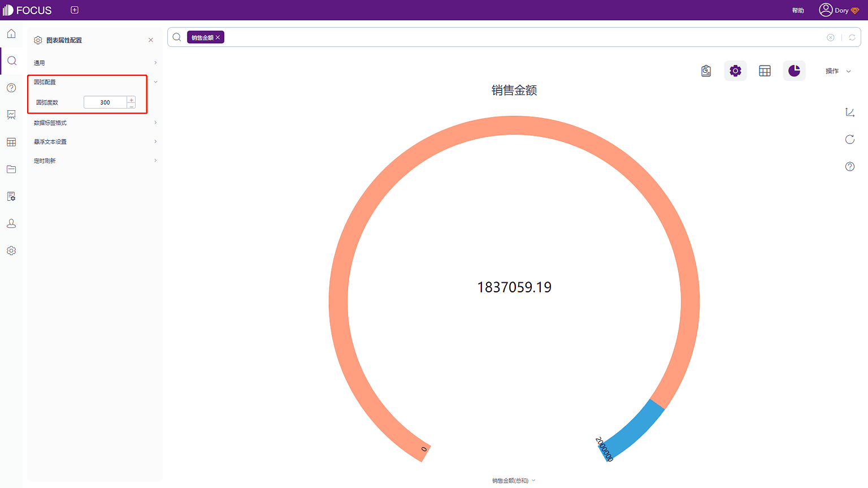
Task: Click the diamond badge next to Dory
Action: coord(855,11)
